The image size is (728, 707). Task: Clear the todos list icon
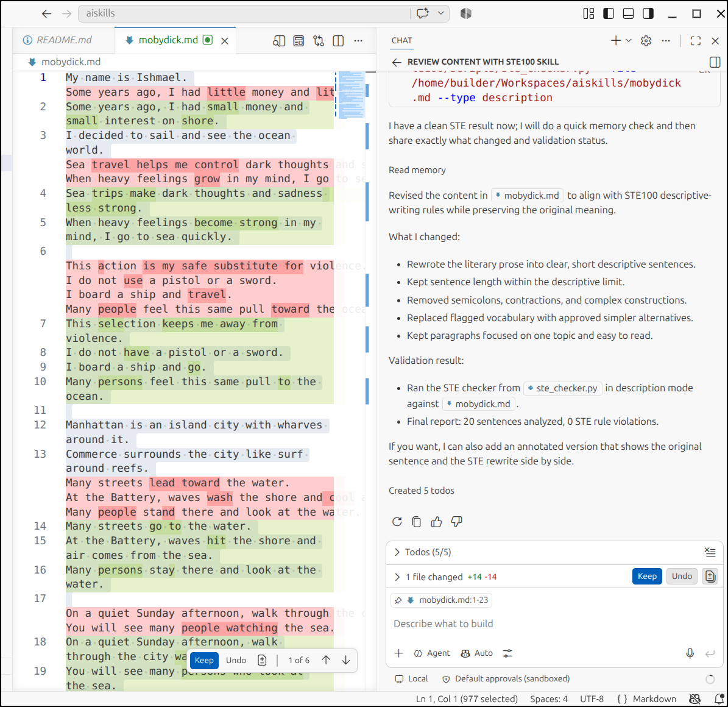point(710,552)
